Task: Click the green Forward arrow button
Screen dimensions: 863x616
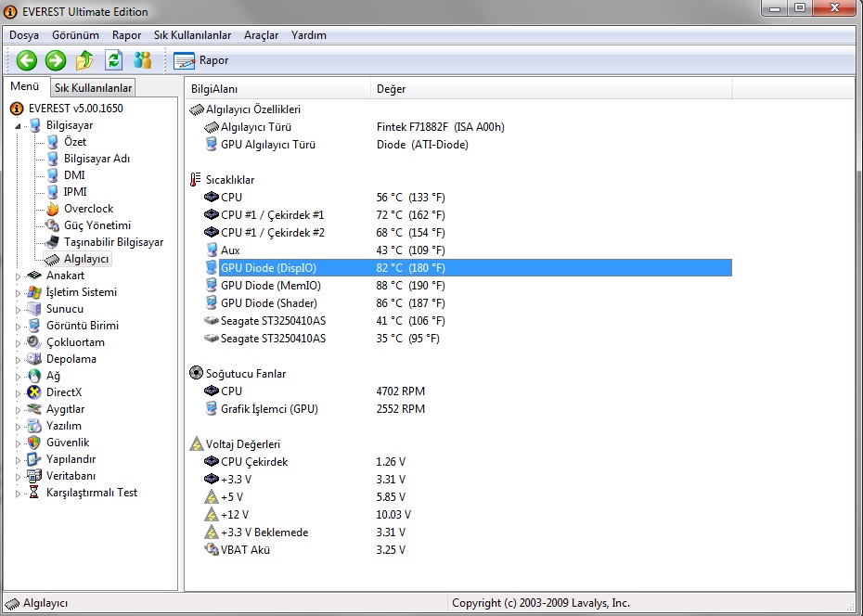Action: click(56, 60)
